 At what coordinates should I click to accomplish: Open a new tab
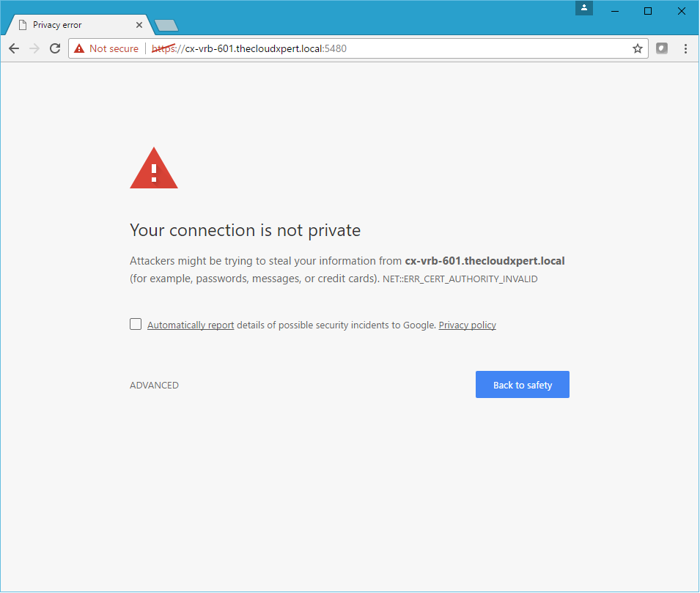click(x=166, y=26)
